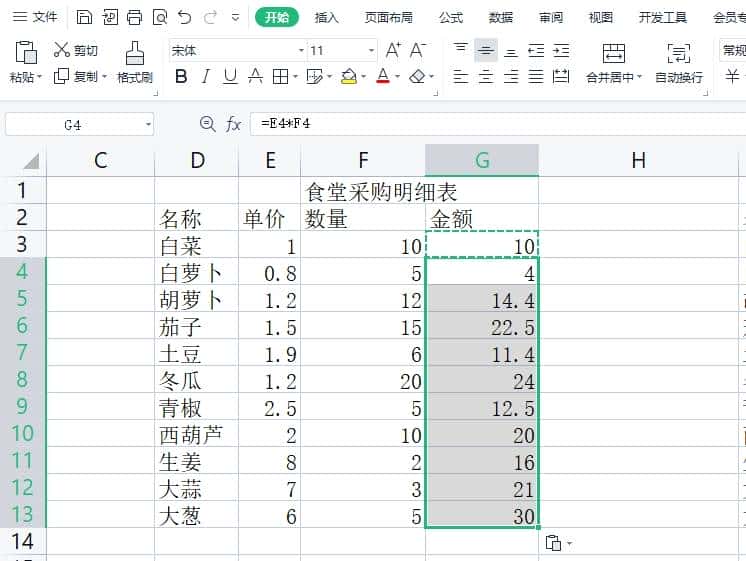Expand the fill color dropdown arrow
This screenshot has height=561, width=746.
pos(364,76)
